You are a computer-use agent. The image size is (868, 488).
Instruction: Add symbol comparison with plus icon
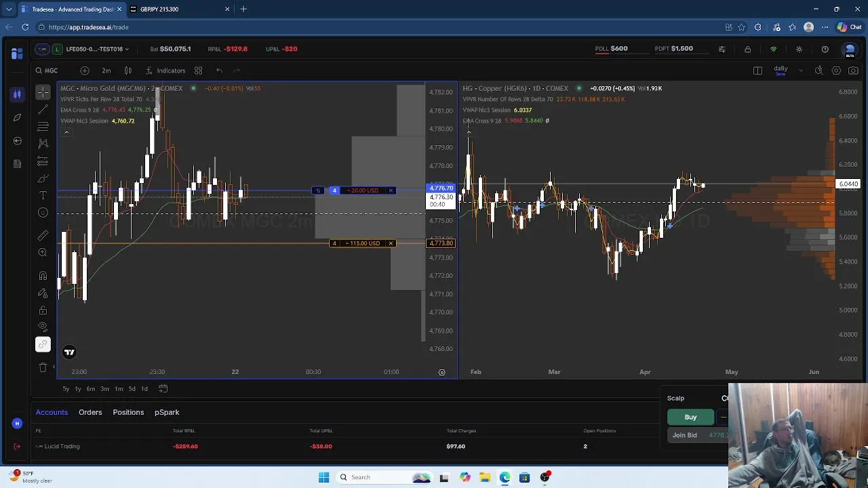click(85, 70)
